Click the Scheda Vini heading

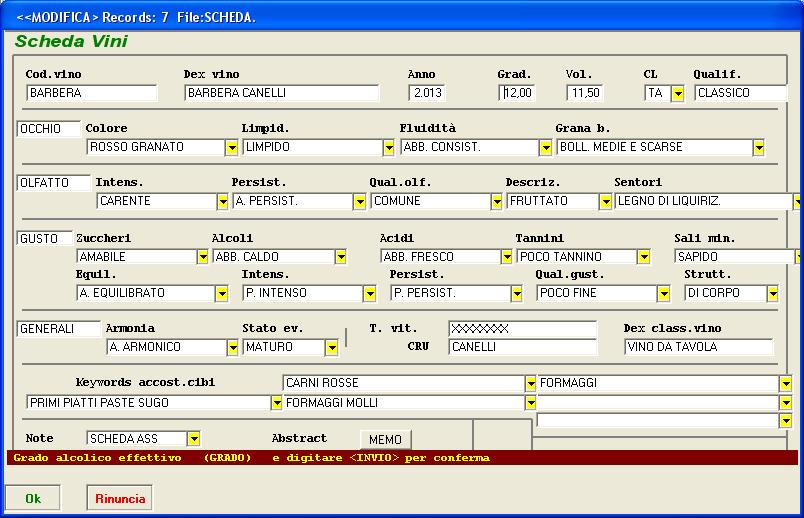(71, 41)
